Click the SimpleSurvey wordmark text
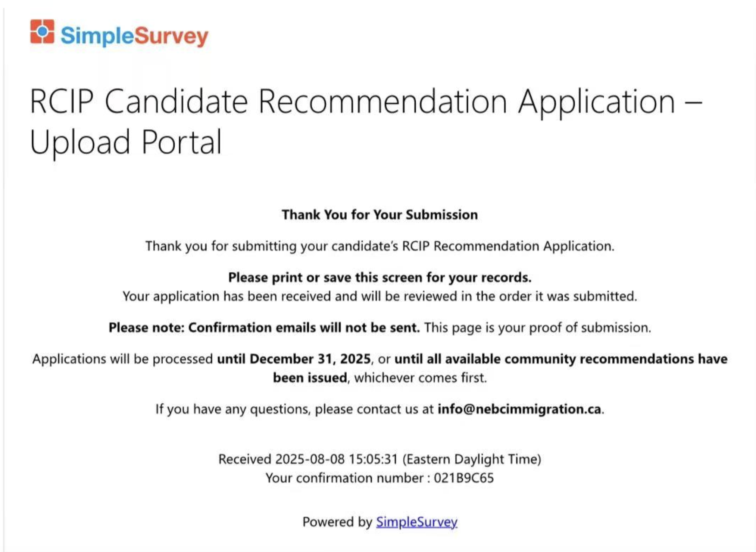Screen dimensions: 756x552 click(134, 36)
